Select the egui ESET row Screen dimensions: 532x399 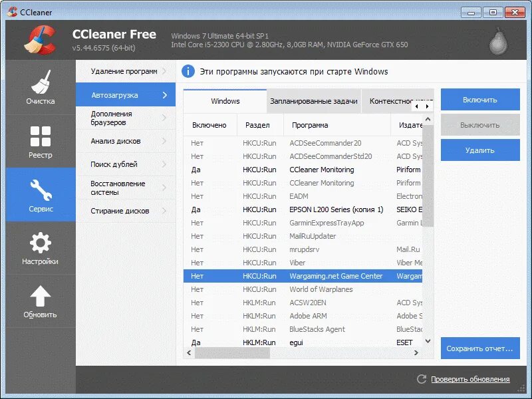[303, 342]
